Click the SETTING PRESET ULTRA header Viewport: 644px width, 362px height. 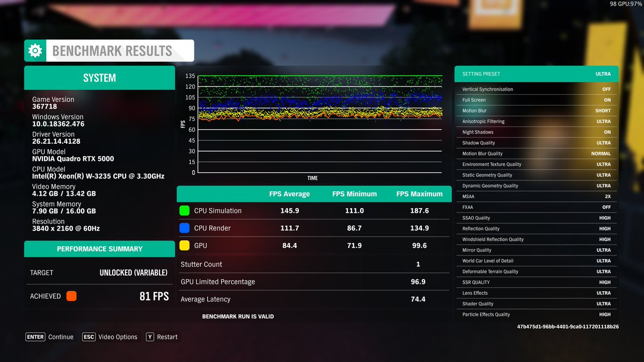tap(537, 73)
